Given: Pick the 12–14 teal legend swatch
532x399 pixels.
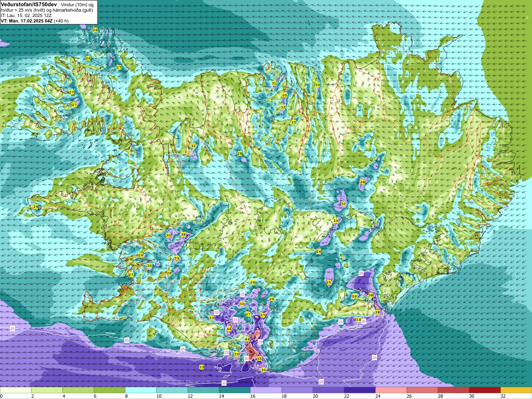Looking at the screenshot, I should click(x=203, y=390).
